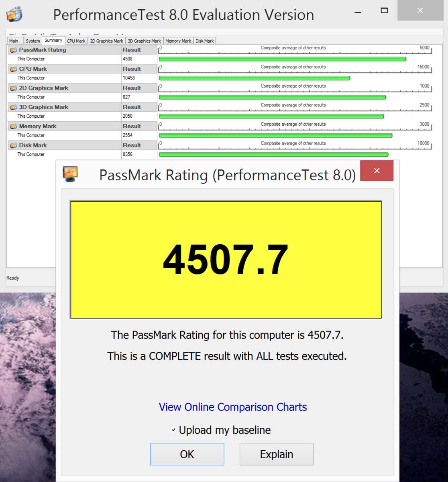The width and height of the screenshot is (448, 482).
Task: Click the result value 2050
Action: (128, 116)
